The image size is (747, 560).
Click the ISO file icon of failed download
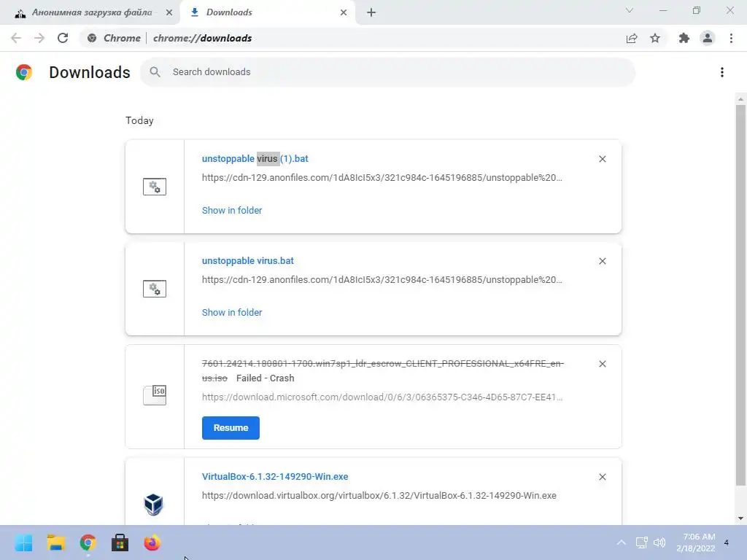[155, 395]
